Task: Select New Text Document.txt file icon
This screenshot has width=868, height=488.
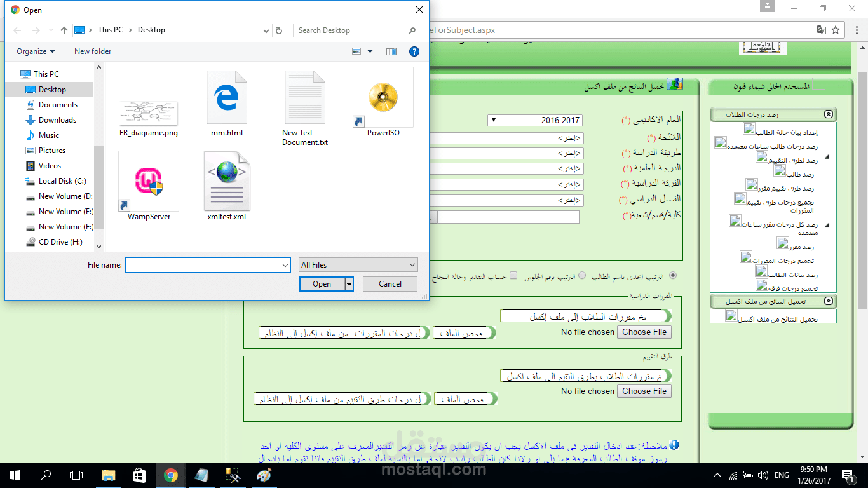Action: click(x=305, y=97)
